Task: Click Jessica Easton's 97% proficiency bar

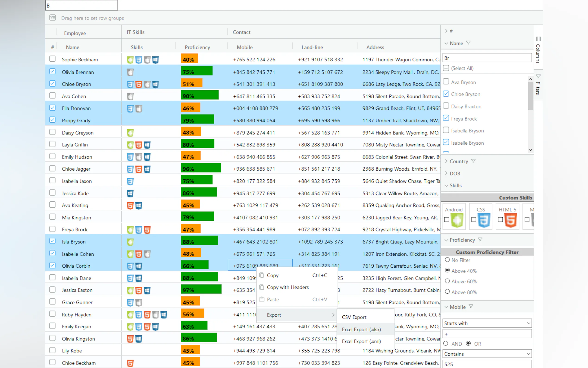Action: coord(201,289)
